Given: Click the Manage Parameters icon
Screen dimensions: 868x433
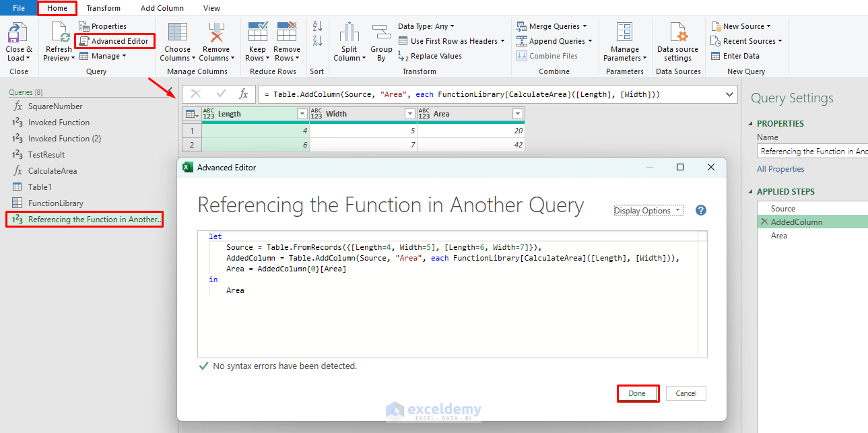Looking at the screenshot, I should 625,33.
